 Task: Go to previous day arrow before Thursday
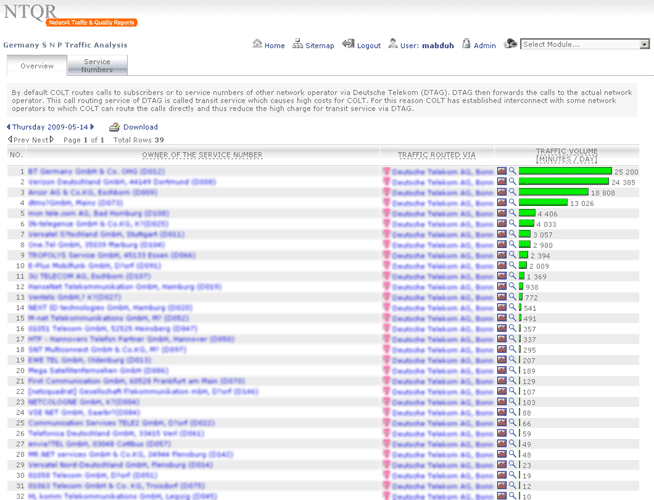point(8,127)
